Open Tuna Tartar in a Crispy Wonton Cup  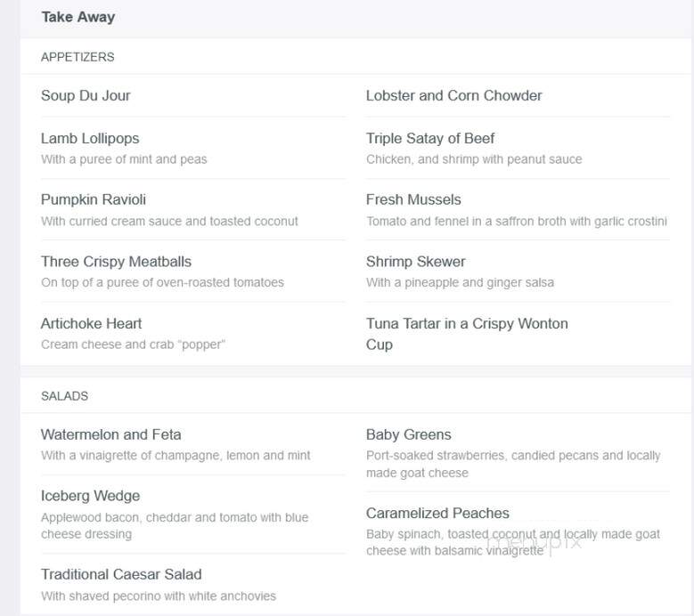pos(467,334)
